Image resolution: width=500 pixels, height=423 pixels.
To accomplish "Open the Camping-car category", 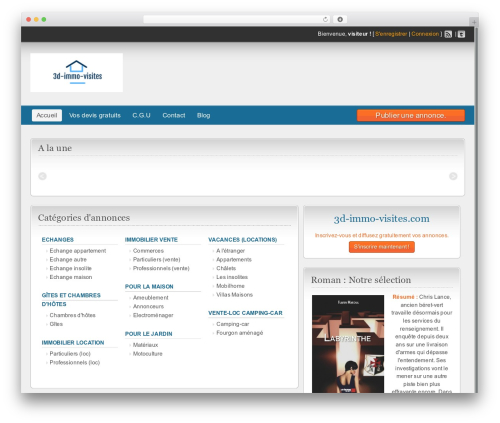I will pos(233,324).
